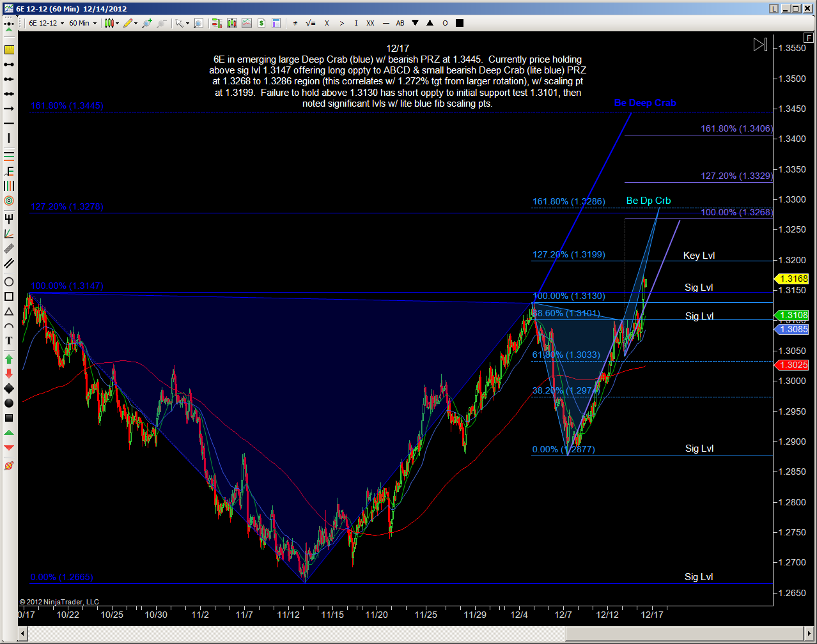The height and width of the screenshot is (644, 817).
Task: Pick the Ellipse drawing tool
Action: [9, 282]
